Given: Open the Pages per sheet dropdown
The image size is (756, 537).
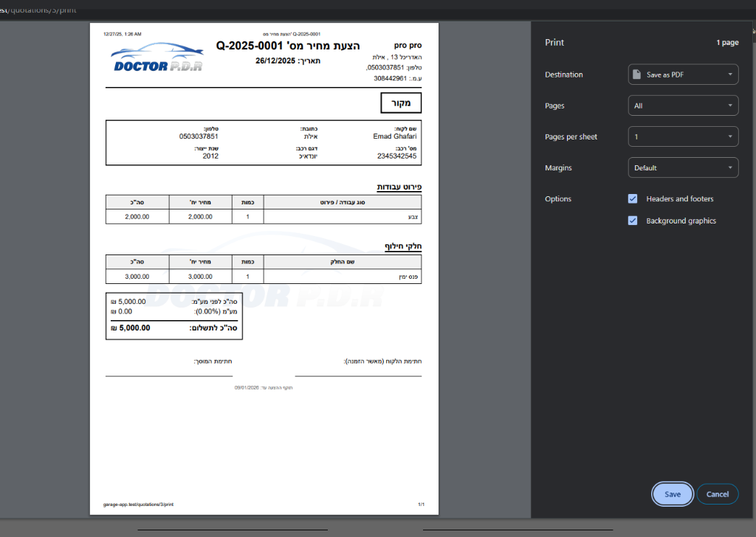Looking at the screenshot, I should click(683, 136).
